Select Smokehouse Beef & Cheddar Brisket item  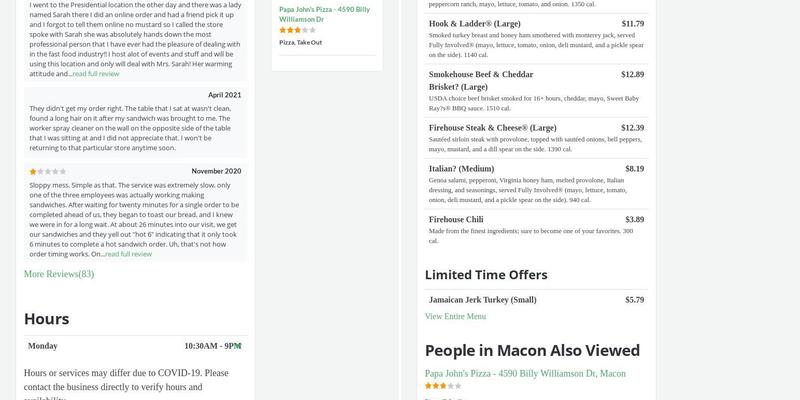point(480,80)
